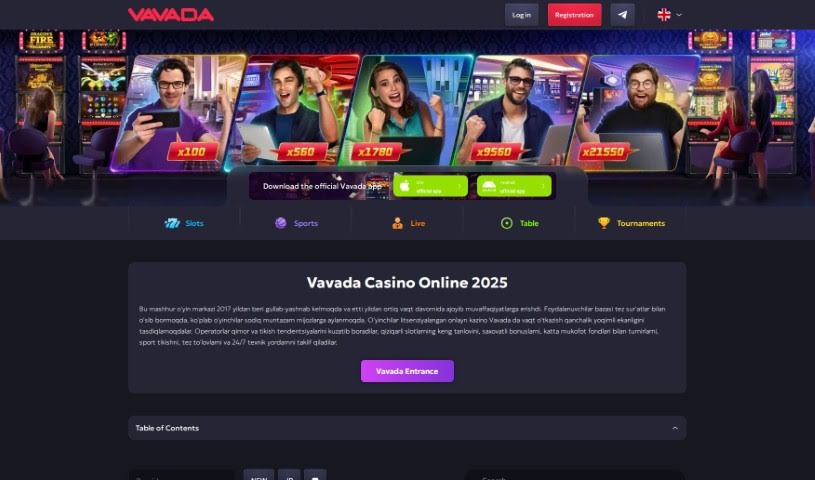Click the Tournaments trophy icon
Screen dimensions: 815x480
coord(603,223)
